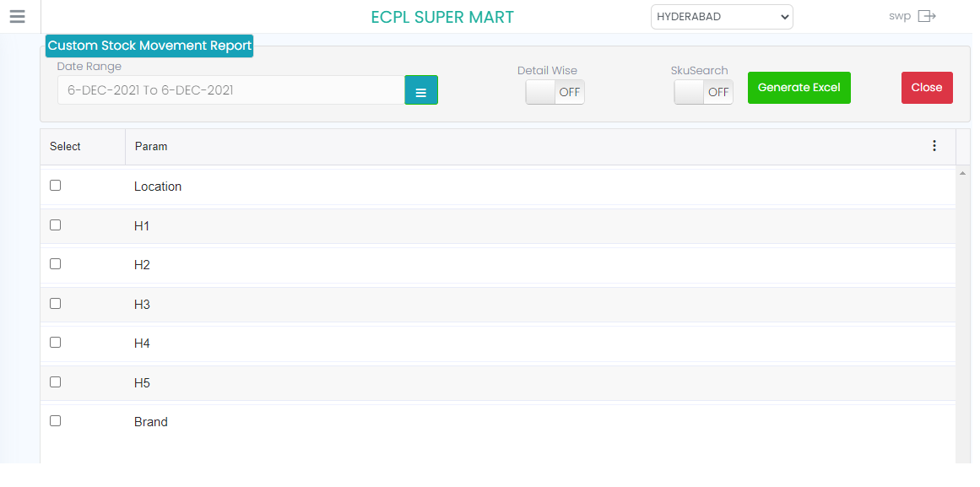Click the Select column header
The height and width of the screenshot is (487, 980).
(x=83, y=146)
